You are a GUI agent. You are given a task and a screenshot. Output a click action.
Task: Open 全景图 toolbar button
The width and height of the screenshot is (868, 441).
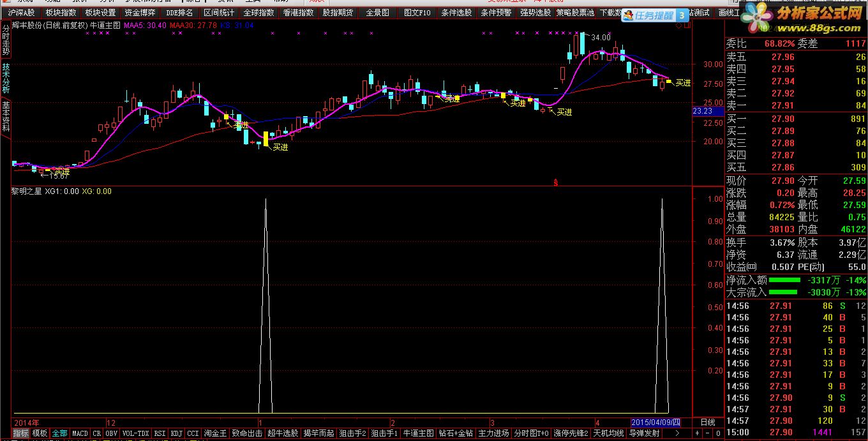point(377,12)
